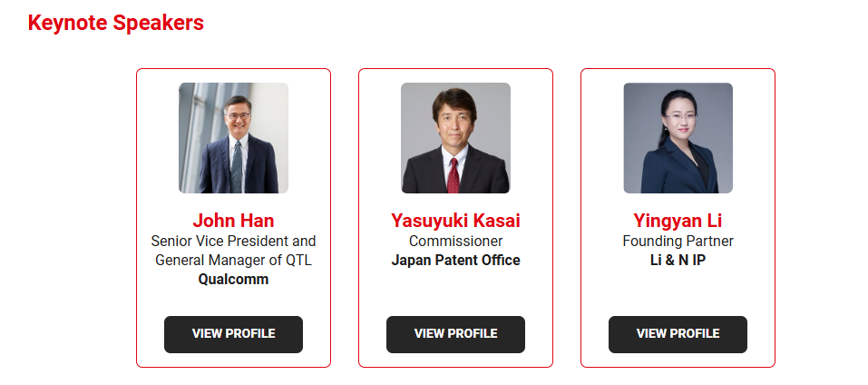The width and height of the screenshot is (868, 385).
Task: Click the Keynote Speakers heading
Action: pos(115,23)
